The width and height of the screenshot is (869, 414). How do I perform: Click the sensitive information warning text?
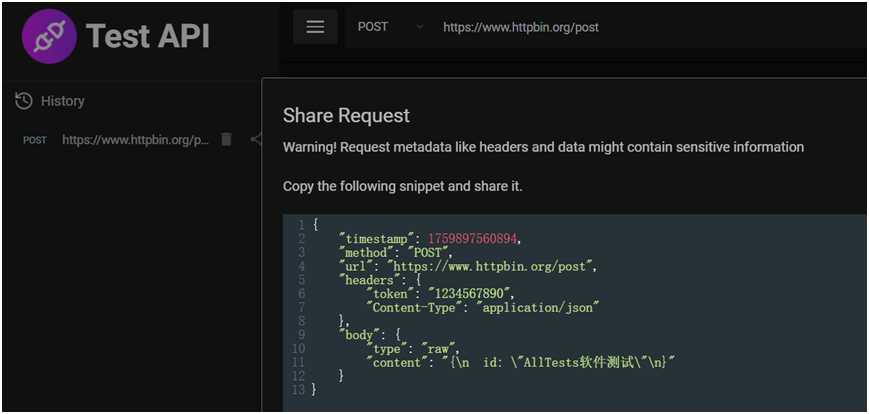click(x=543, y=147)
